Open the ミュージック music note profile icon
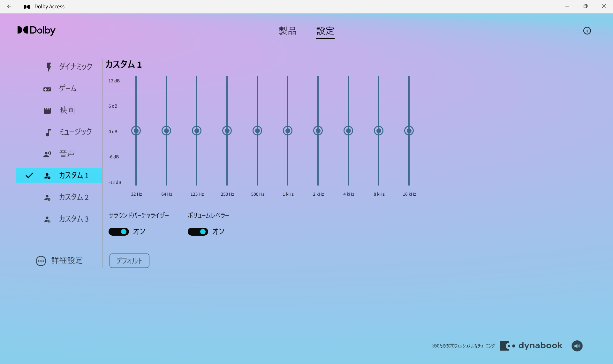 tap(47, 132)
